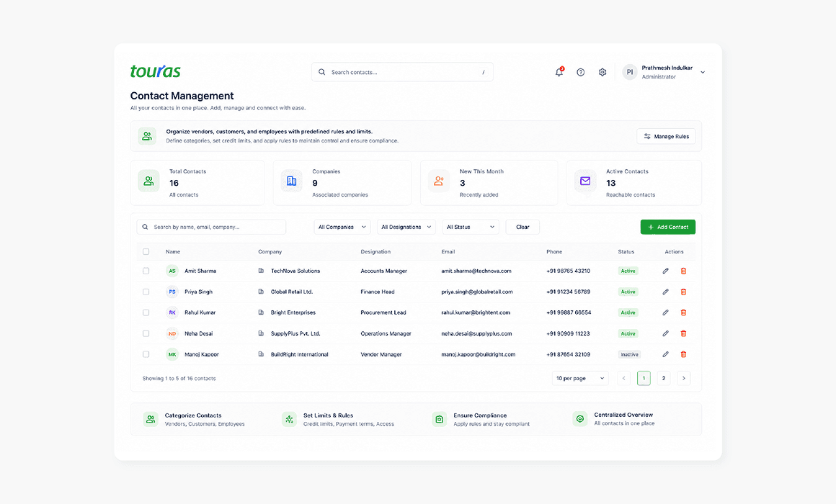Click the New This Month user-plus icon
836x504 pixels.
coord(439,181)
